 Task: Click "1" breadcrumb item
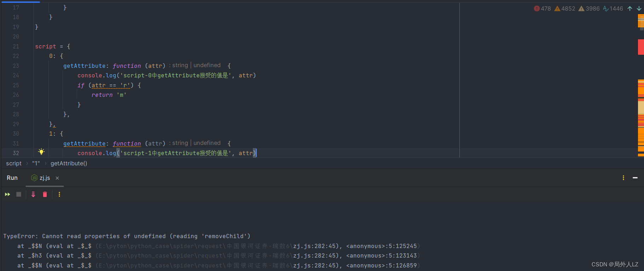tap(36, 163)
